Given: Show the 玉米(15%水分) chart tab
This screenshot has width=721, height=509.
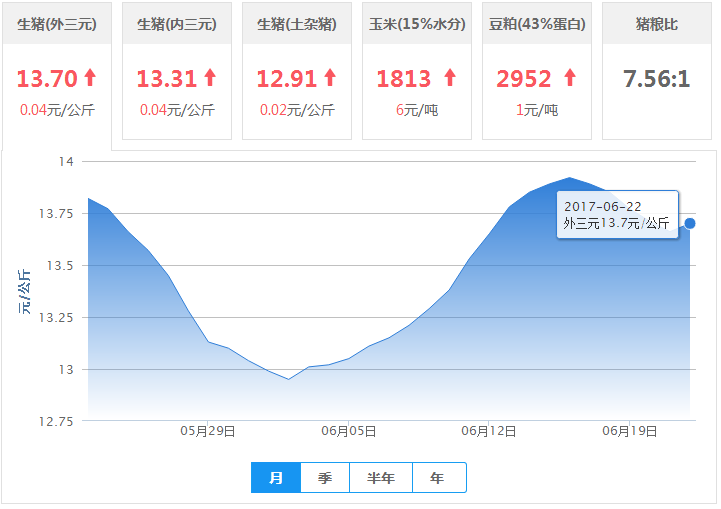Looking at the screenshot, I should (416, 24).
